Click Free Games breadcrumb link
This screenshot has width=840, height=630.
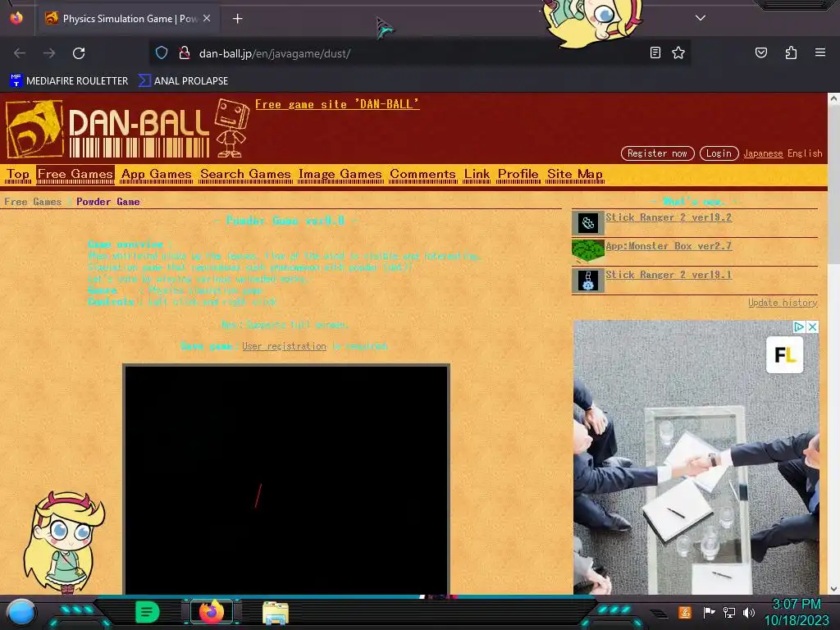click(33, 202)
